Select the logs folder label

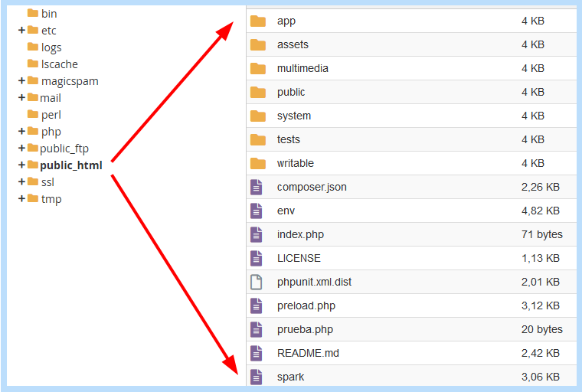pos(51,48)
